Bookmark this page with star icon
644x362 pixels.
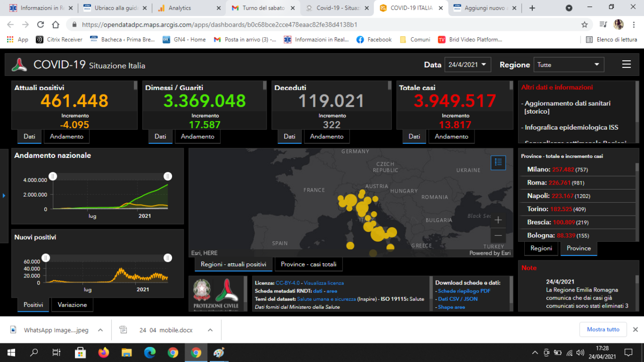tap(584, 24)
